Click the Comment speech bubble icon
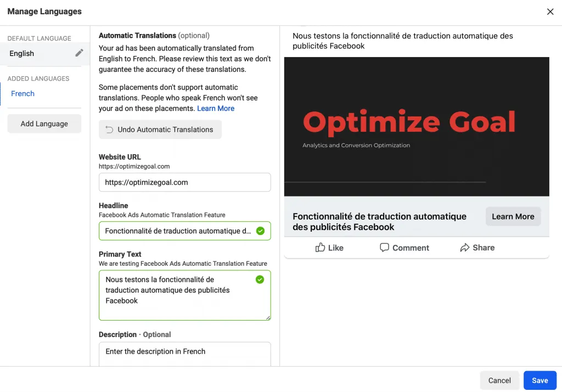Image resolution: width=562 pixels, height=392 pixels. click(384, 248)
